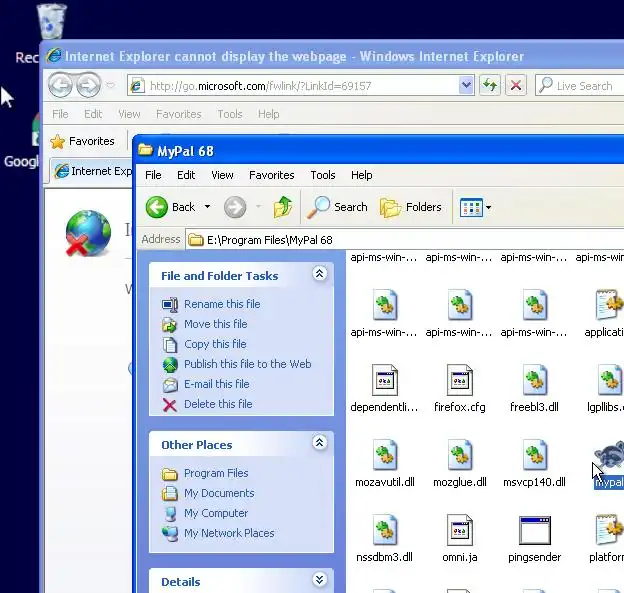Open the File menu in Internet Explorer
The height and width of the screenshot is (593, 624).
tap(60, 114)
